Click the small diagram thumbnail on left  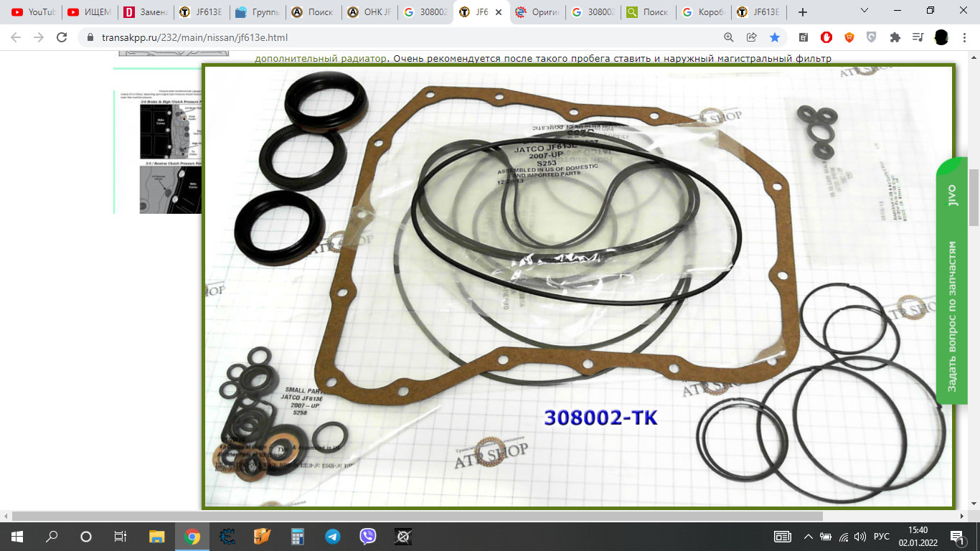pyautogui.click(x=171, y=152)
